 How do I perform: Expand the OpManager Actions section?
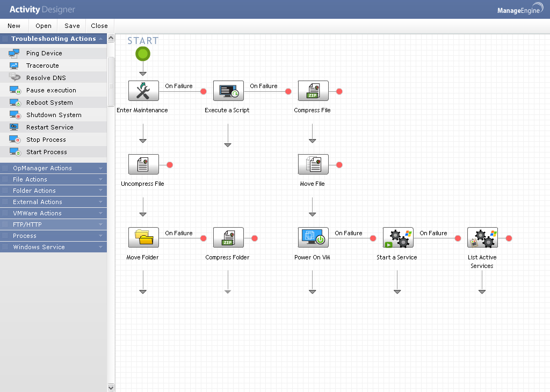pos(53,168)
